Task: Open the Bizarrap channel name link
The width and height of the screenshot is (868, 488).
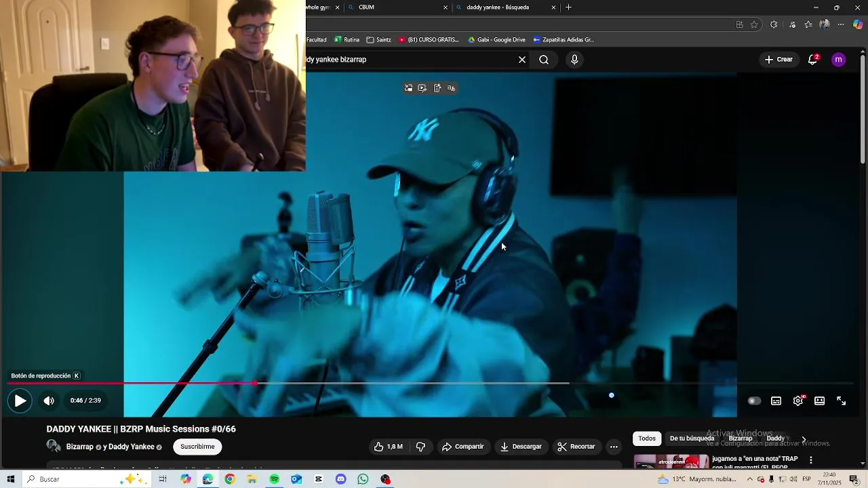Action: (79, 447)
